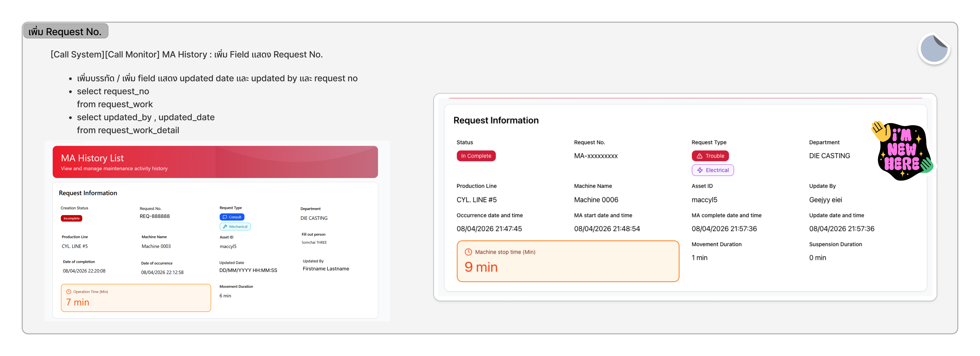Click the chat icon in Consult badge
The width and height of the screenshot is (980, 356).
click(225, 217)
